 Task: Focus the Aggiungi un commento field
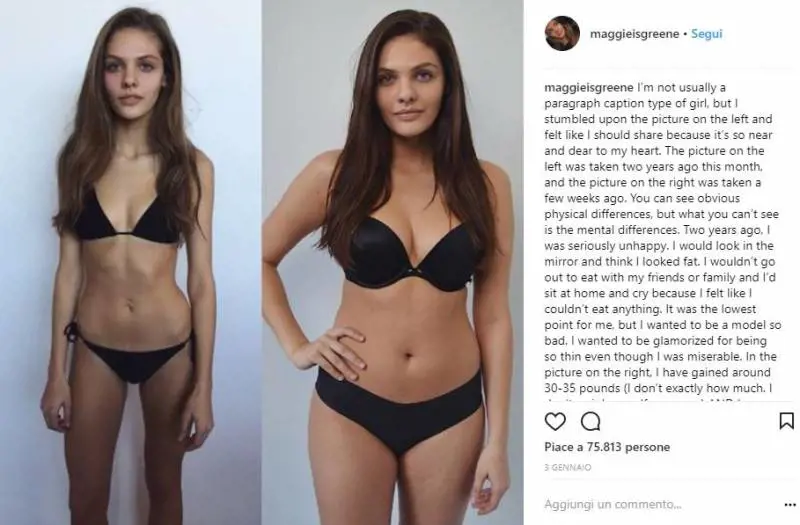tap(658, 505)
